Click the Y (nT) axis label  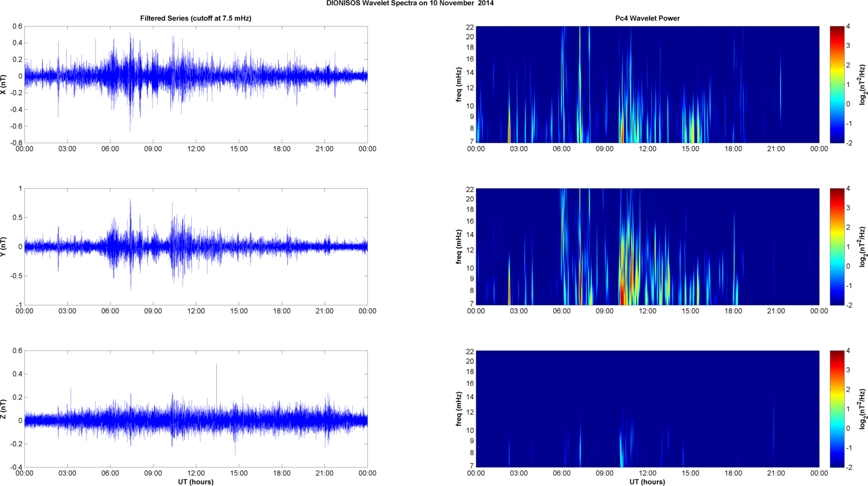[x=4, y=246]
